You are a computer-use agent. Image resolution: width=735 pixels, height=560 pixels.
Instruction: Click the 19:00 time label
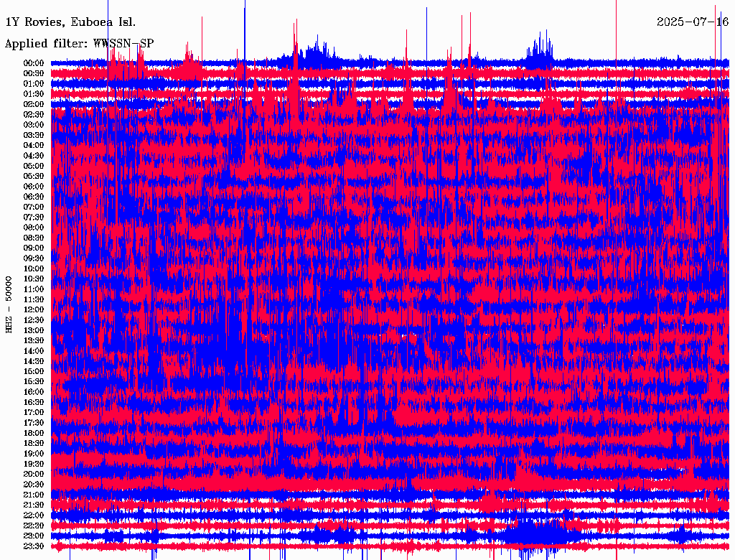click(34, 454)
